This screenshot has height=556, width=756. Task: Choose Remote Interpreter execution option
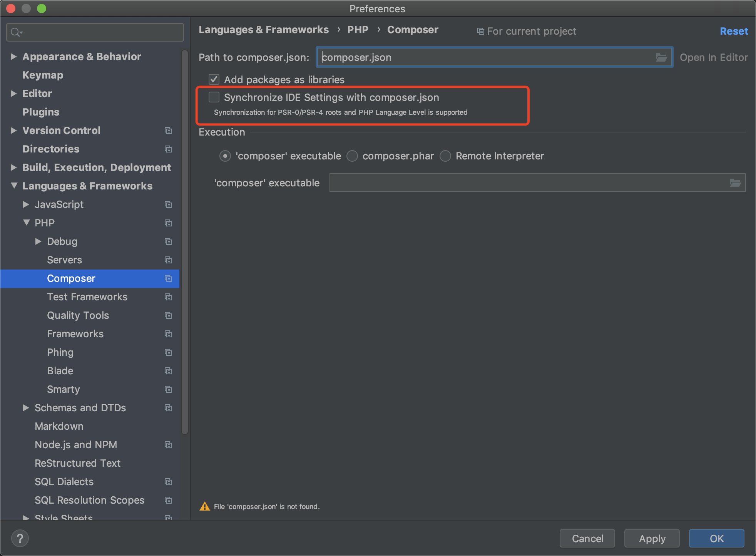(x=445, y=156)
